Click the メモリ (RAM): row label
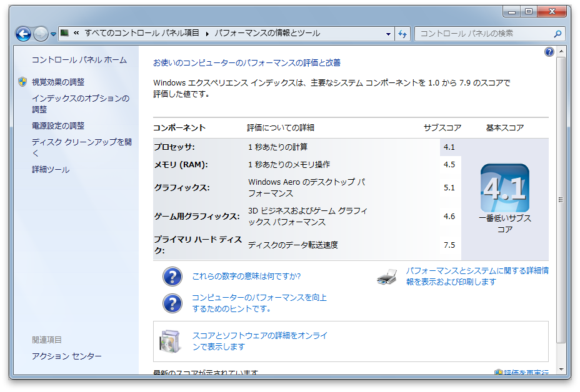Image resolution: width=580 pixels, height=392 pixels. point(181,165)
